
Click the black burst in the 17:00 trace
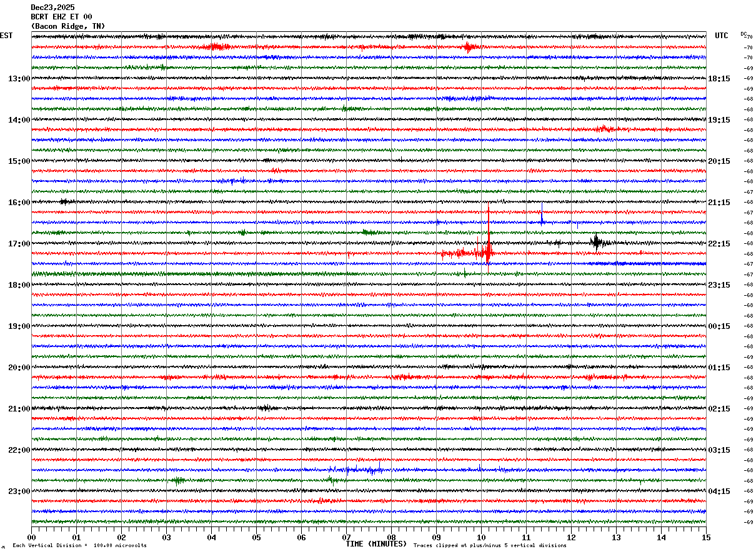coord(597,242)
